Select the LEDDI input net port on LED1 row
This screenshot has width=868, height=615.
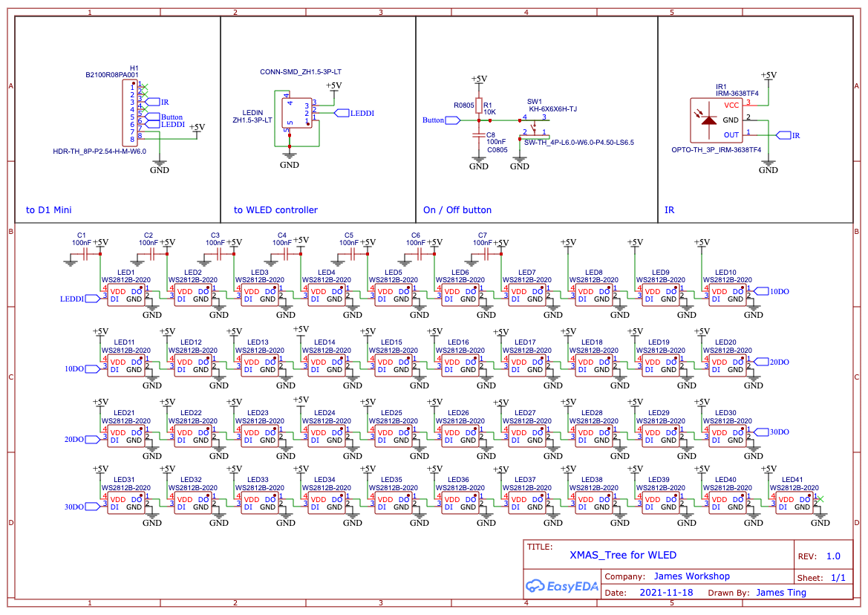(x=91, y=298)
